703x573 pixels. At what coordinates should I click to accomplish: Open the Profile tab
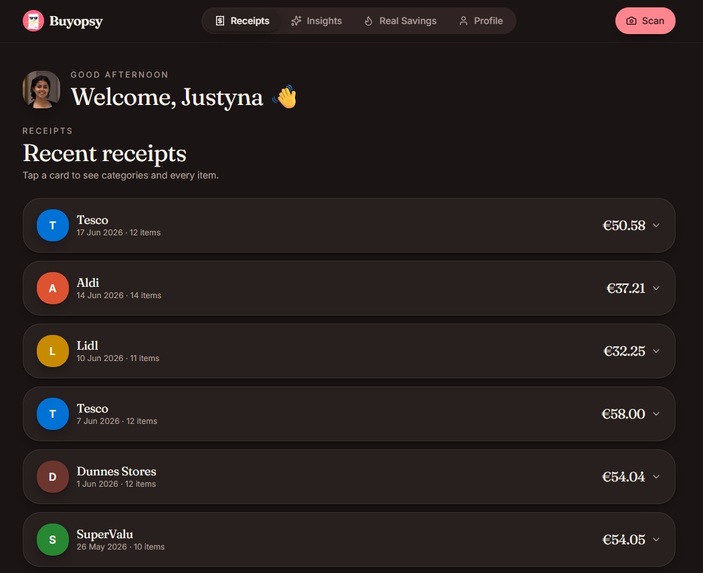pyautogui.click(x=481, y=21)
